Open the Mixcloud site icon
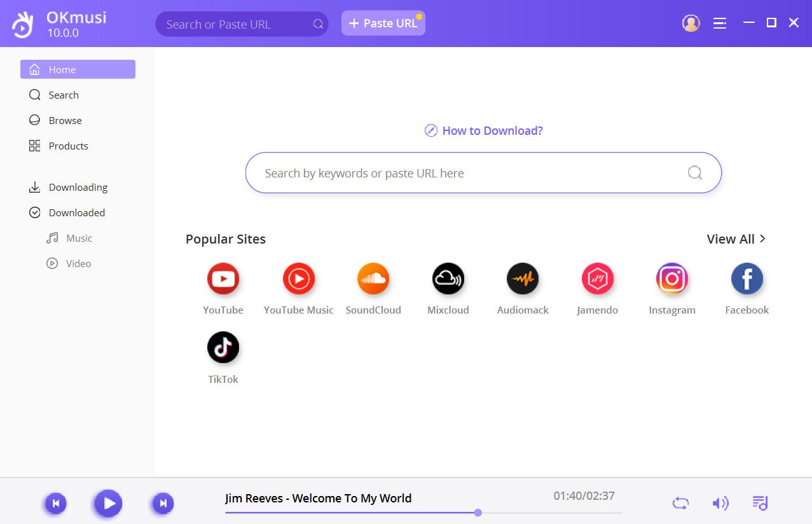 click(x=448, y=279)
